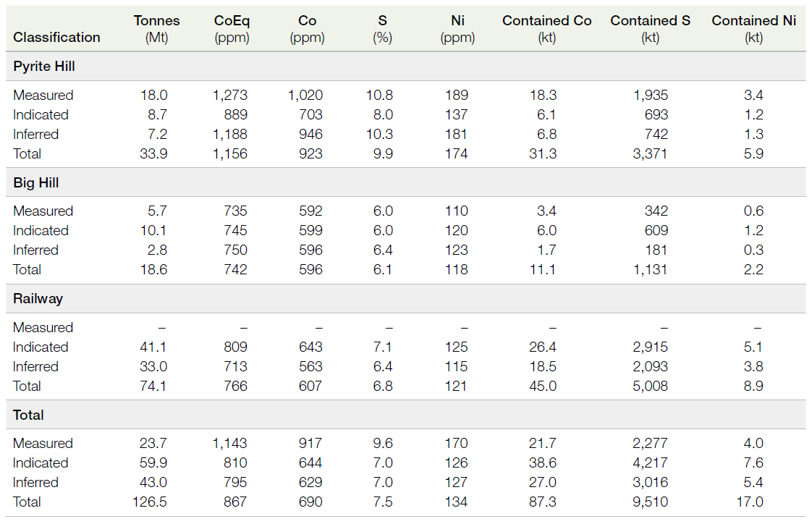Click Pyrite Hill Inferred CoEq value 1,188
Image resolution: width=812 pixels, height=524 pixels.
point(230,135)
